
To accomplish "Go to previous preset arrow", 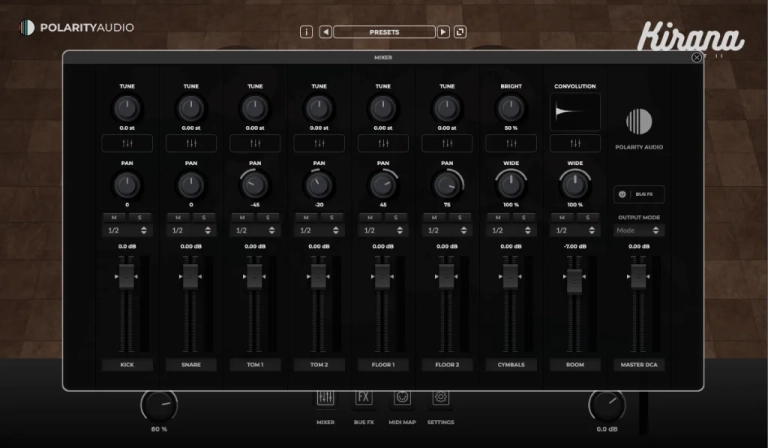I will pos(325,32).
